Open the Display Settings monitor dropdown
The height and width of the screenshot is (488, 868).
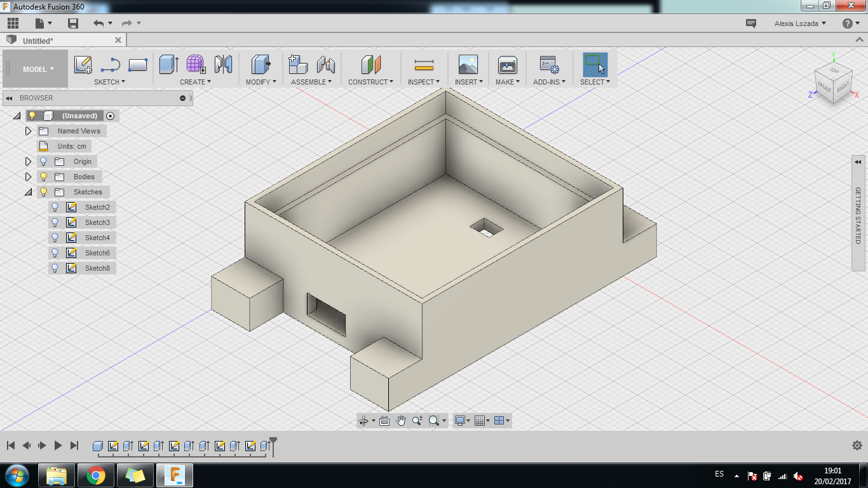(x=463, y=421)
